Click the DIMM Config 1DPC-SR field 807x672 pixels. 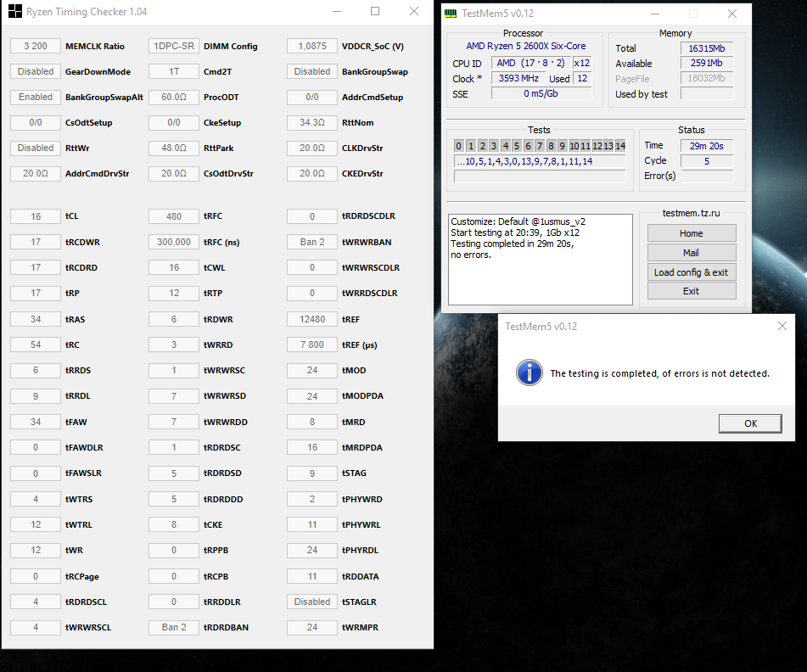(x=174, y=46)
